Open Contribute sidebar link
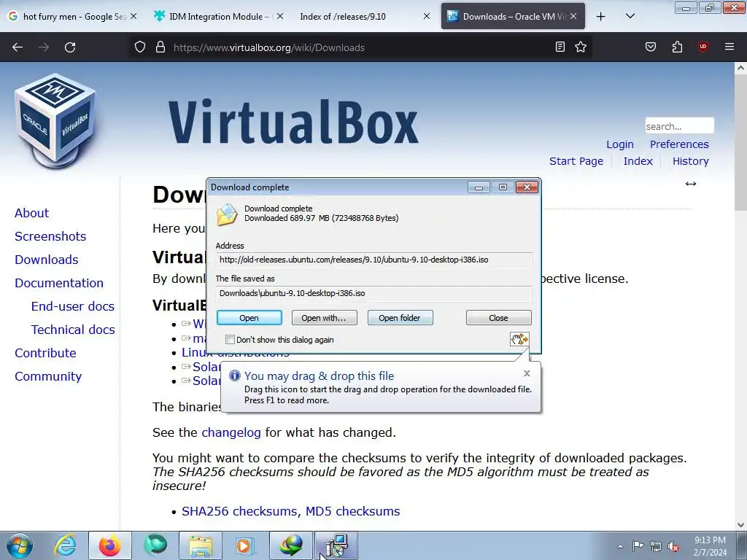 click(45, 353)
